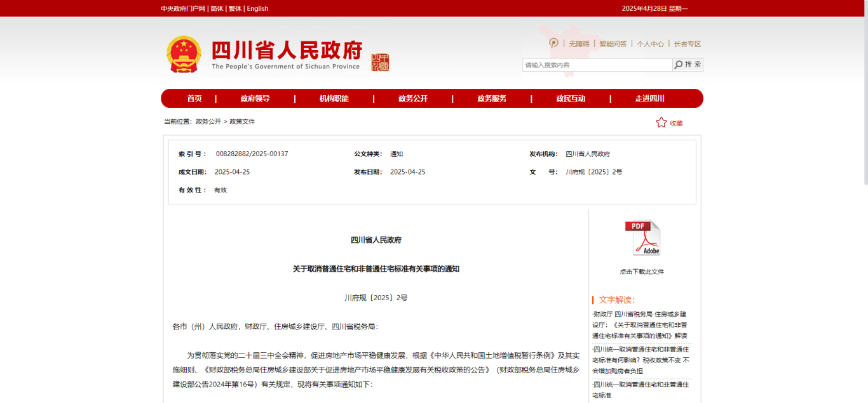
Task: Download the file via the PDF icon
Action: click(642, 238)
